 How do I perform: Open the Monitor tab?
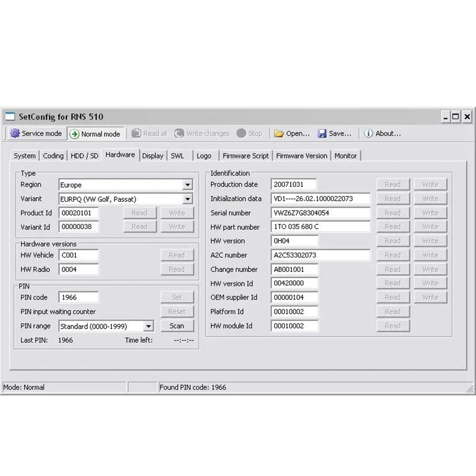click(346, 156)
